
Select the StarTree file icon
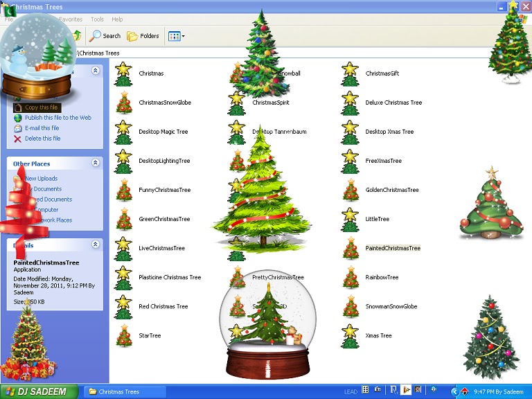(124, 336)
